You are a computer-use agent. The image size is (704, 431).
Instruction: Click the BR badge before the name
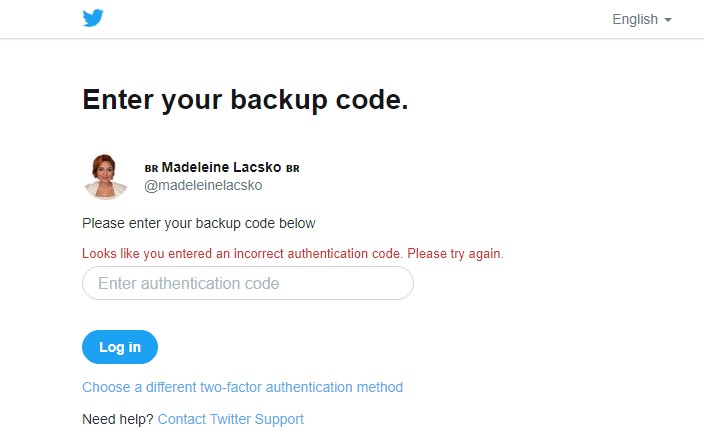tap(151, 168)
